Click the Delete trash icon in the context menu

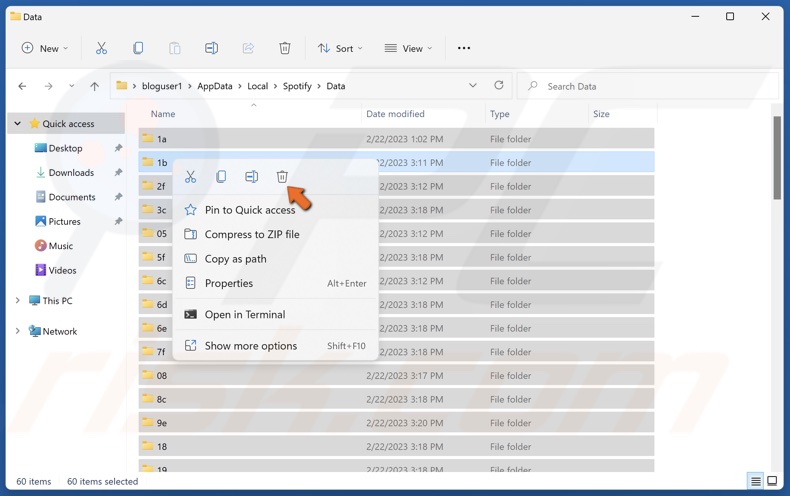point(282,177)
